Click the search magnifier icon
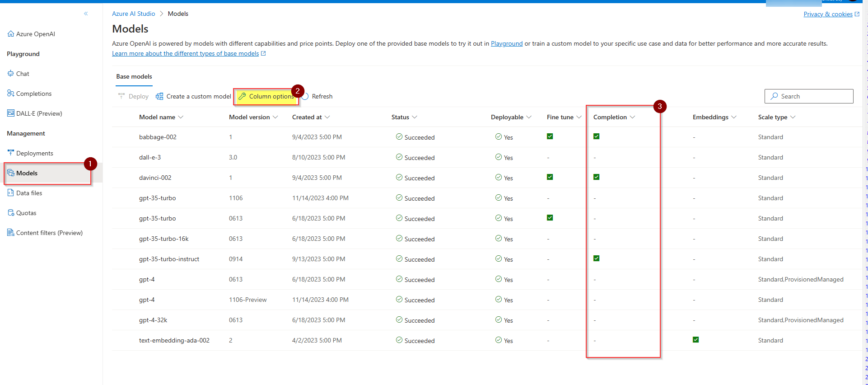The width and height of the screenshot is (868, 385). 775,96
